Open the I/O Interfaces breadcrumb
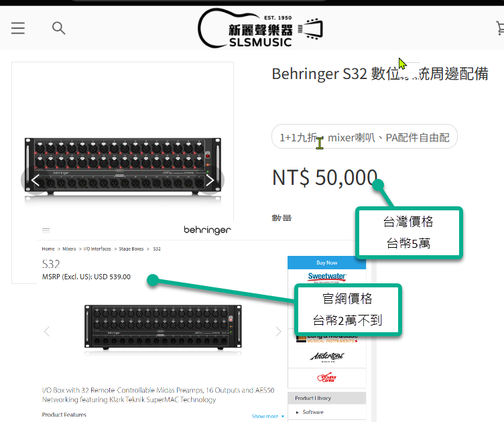 point(97,249)
